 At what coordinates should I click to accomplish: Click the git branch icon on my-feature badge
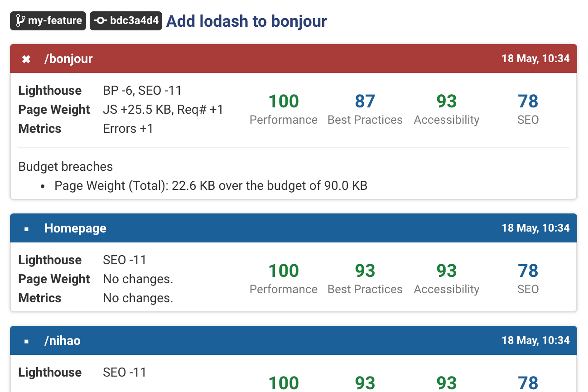pyautogui.click(x=20, y=21)
